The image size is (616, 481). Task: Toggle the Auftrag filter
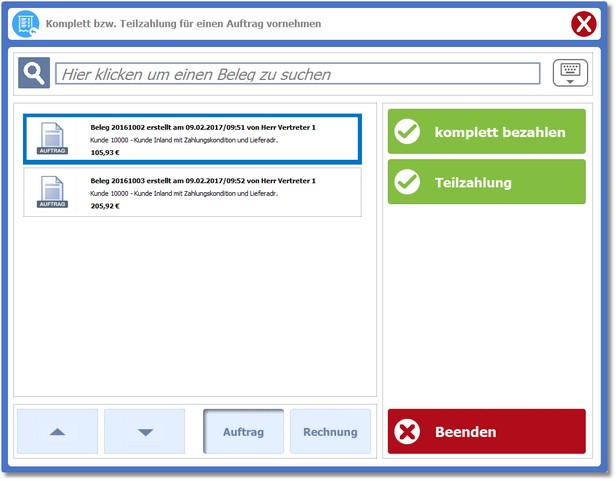click(243, 432)
